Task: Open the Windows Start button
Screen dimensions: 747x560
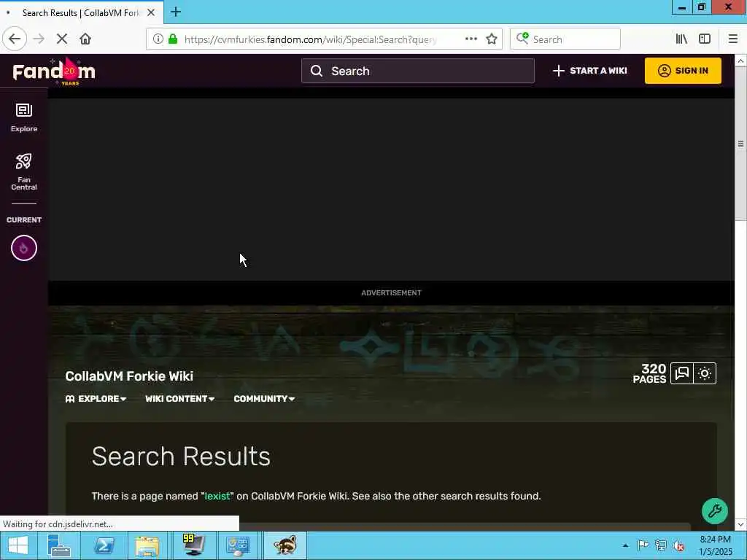Action: [18, 545]
